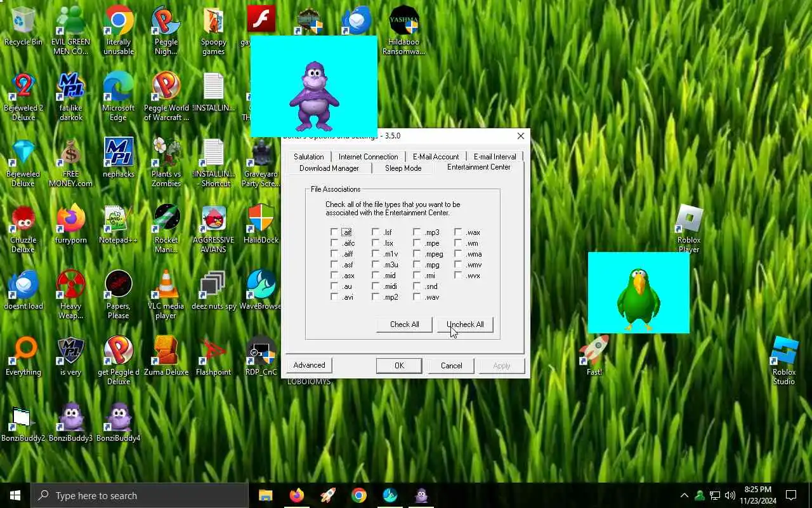This screenshot has width=812, height=508.
Task: Select the Roblox Player desktop icon
Action: click(689, 227)
